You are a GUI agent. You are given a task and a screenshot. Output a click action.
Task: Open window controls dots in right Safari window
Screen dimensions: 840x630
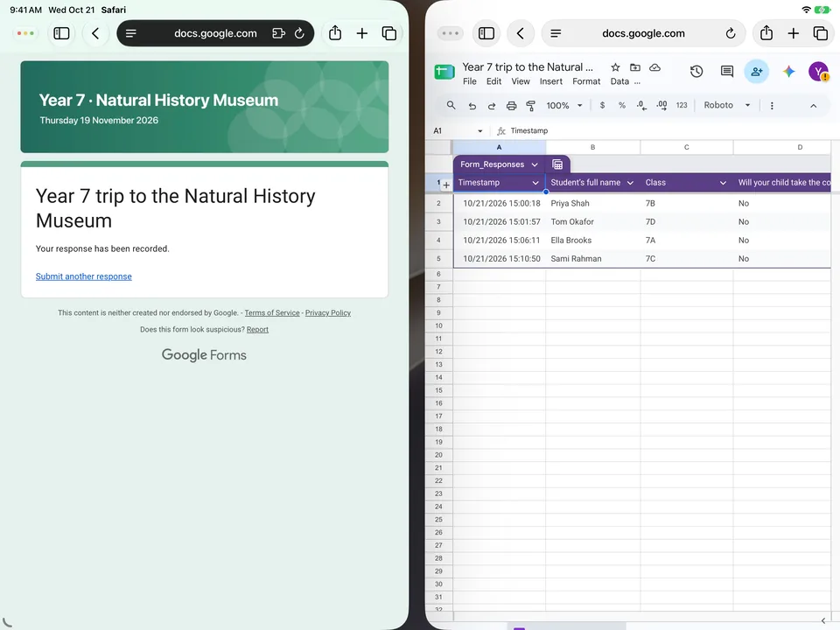click(x=450, y=33)
